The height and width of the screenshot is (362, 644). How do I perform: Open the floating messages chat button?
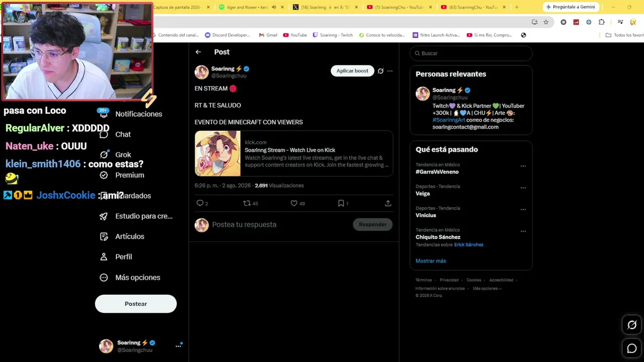(632, 348)
